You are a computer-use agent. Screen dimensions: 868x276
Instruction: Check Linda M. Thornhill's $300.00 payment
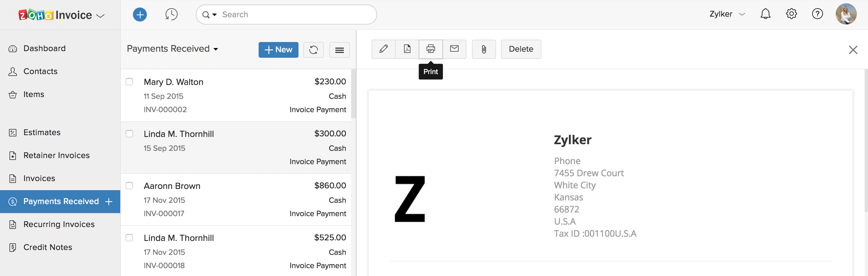pyautogui.click(x=129, y=133)
